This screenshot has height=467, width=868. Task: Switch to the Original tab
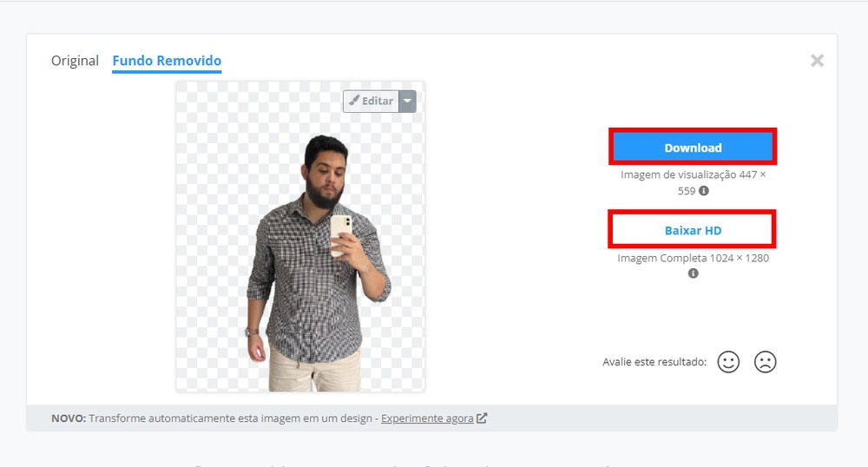click(x=75, y=60)
